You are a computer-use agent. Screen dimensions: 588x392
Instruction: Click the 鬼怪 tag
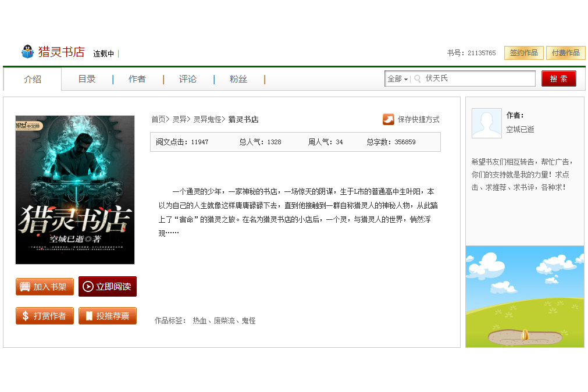[x=248, y=320]
